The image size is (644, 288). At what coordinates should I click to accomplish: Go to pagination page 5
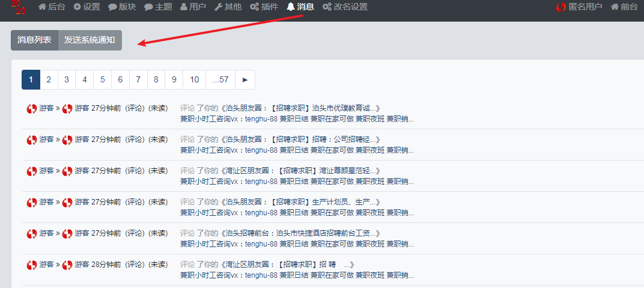[102, 80]
